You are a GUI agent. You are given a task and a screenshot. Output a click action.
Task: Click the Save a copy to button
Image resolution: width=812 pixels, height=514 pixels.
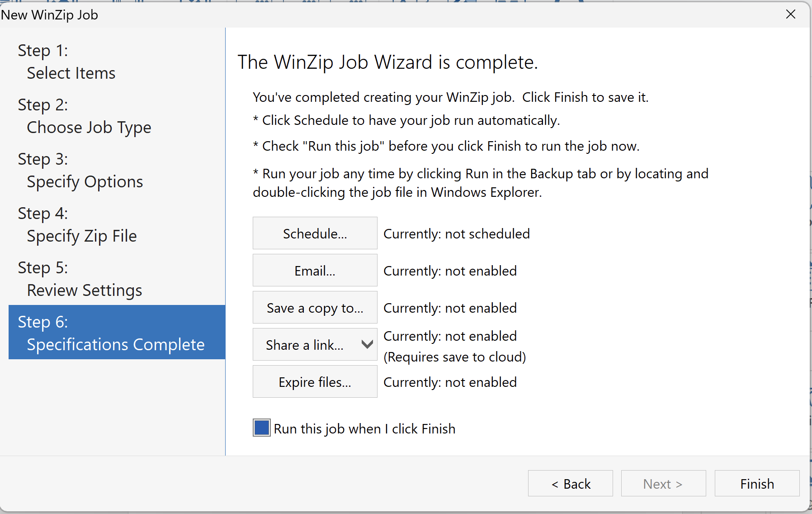click(x=315, y=308)
